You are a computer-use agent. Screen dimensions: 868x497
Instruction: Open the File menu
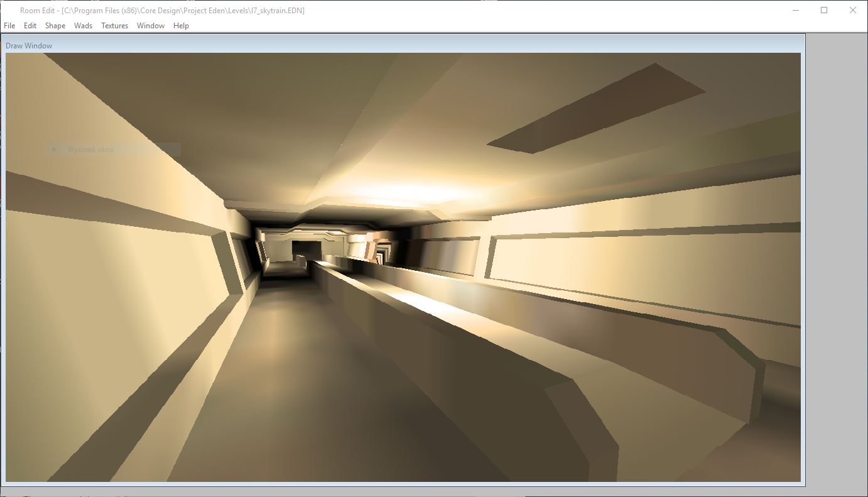[9, 26]
